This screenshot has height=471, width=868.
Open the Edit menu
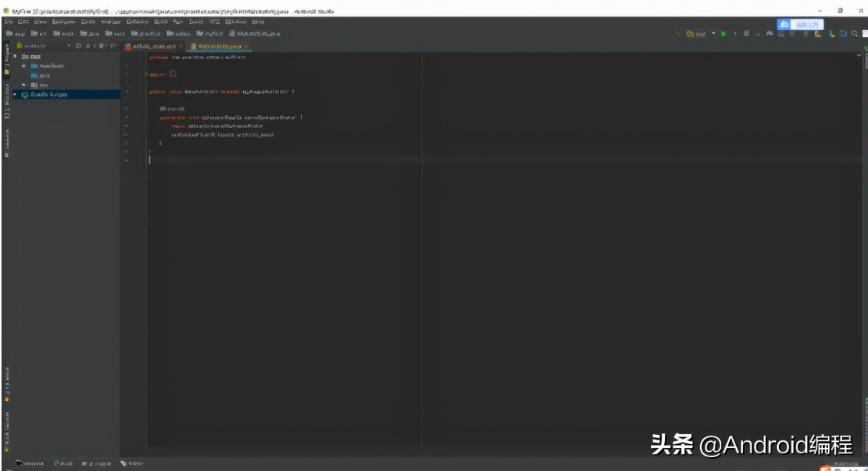23,21
